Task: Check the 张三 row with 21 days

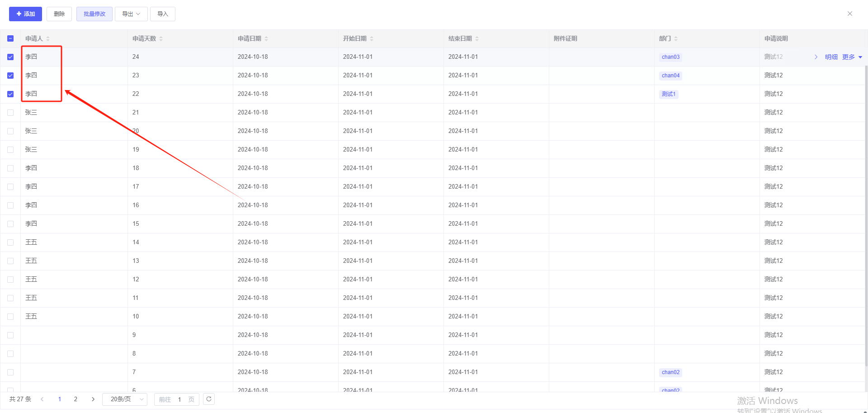Action: pyautogui.click(x=10, y=113)
